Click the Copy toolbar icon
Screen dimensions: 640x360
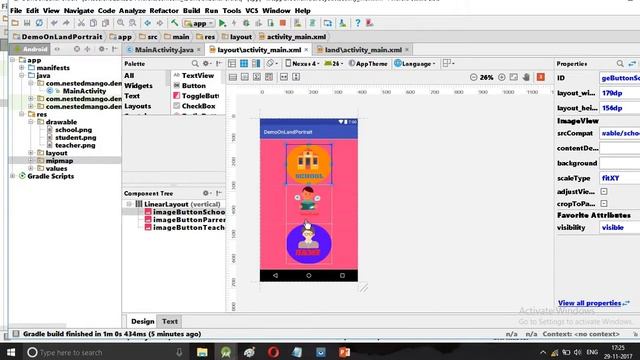click(x=93, y=23)
